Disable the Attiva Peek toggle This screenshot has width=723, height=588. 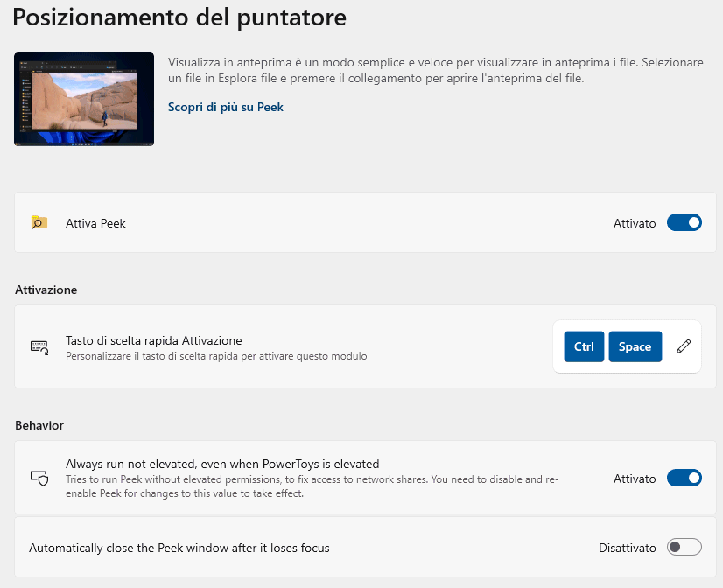pyautogui.click(x=684, y=223)
